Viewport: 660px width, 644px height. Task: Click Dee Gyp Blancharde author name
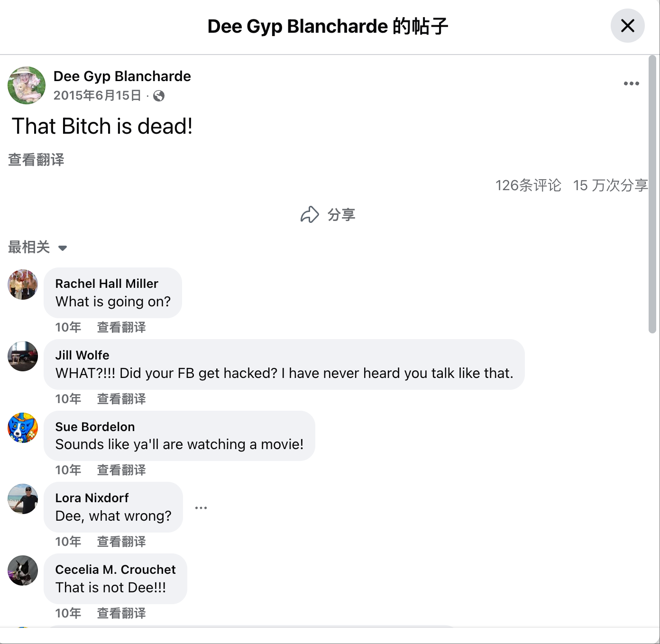122,76
